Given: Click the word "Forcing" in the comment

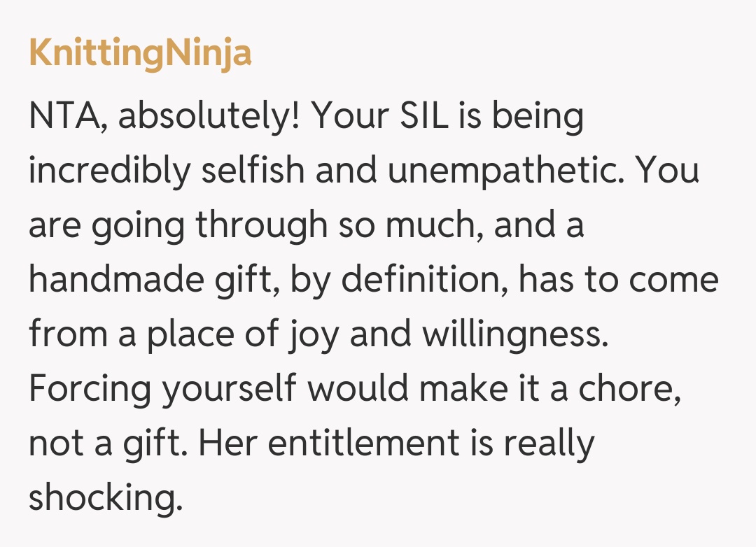Looking at the screenshot, I should tap(90, 388).
